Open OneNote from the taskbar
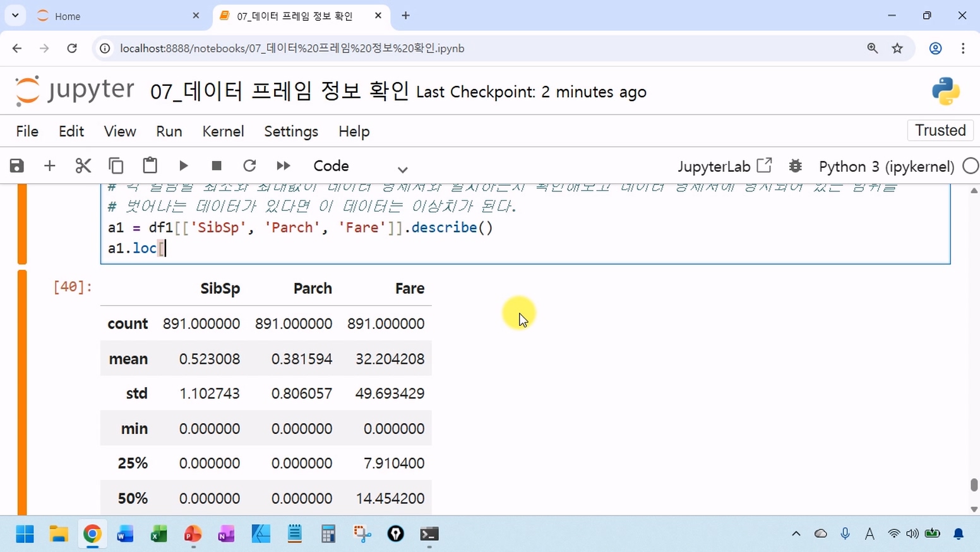 [x=226, y=534]
